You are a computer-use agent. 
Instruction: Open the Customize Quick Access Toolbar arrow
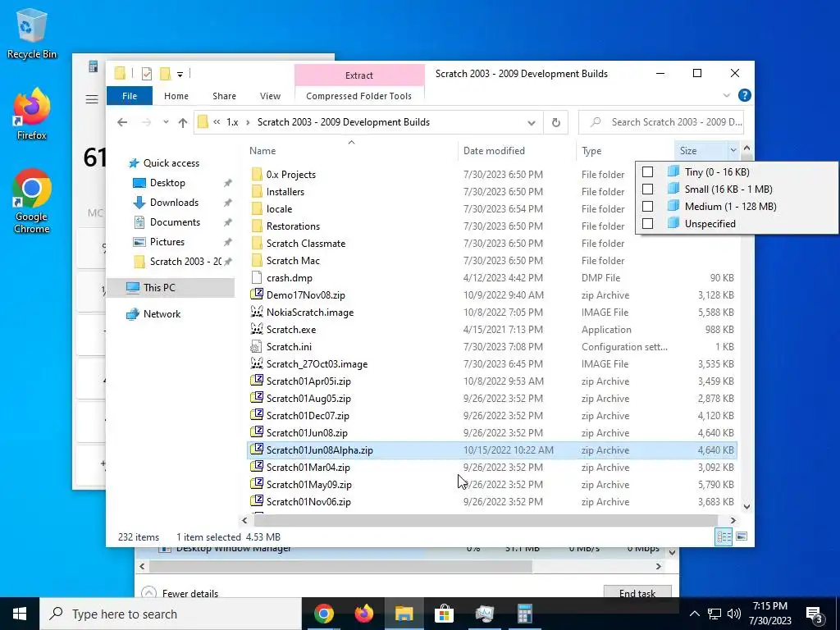click(x=180, y=75)
